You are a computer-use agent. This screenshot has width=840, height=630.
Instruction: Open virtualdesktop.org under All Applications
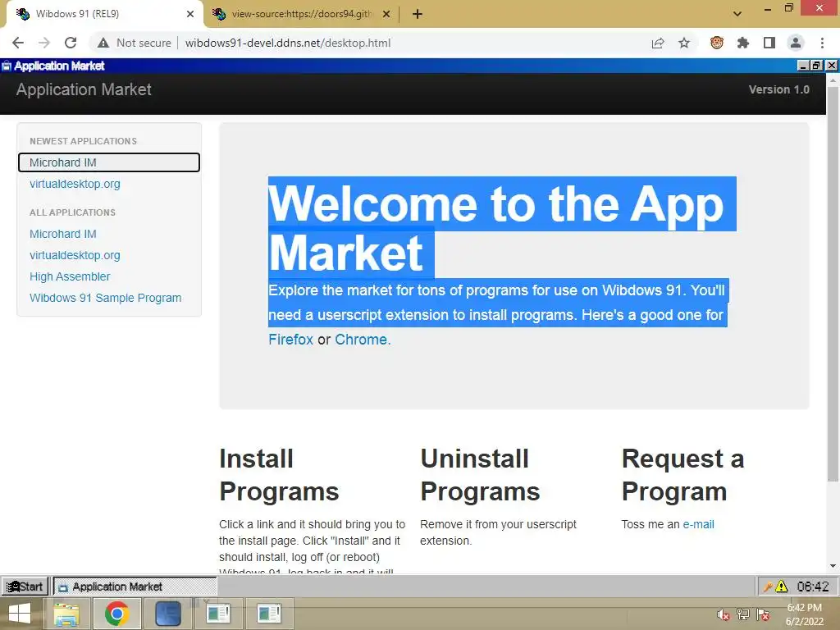click(x=75, y=256)
